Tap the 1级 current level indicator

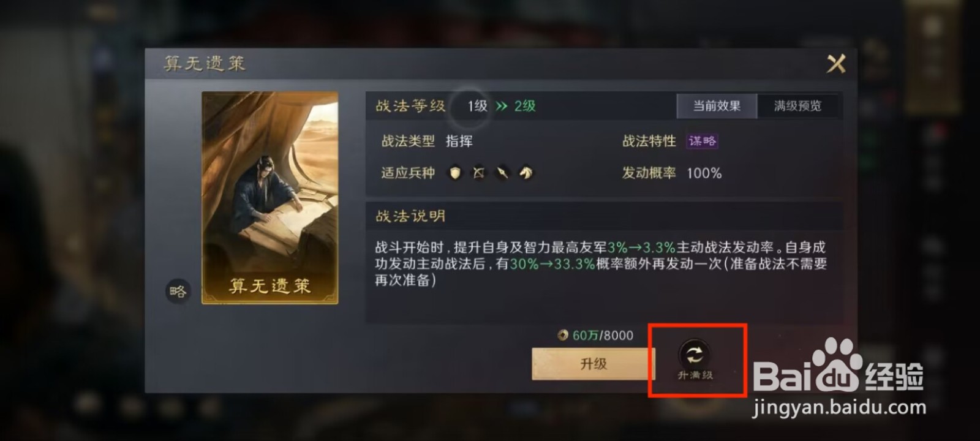pyautogui.click(x=477, y=106)
